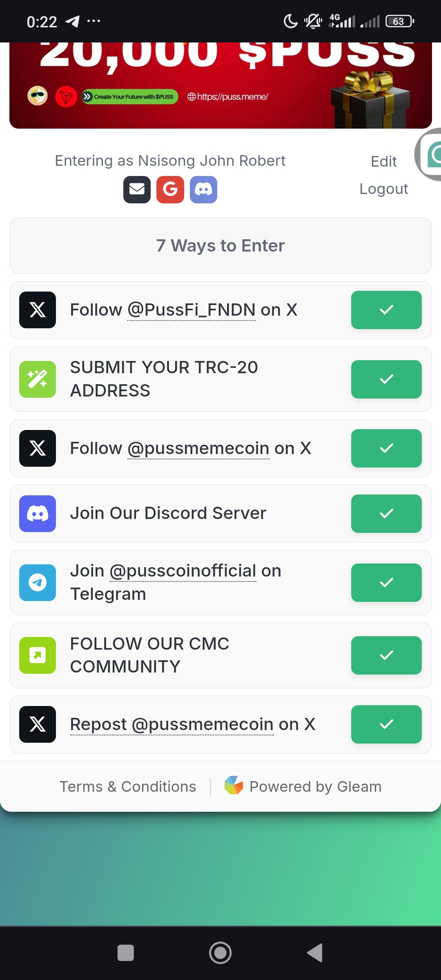
Task: Tap the Discord login icon under name
Action: coord(203,189)
